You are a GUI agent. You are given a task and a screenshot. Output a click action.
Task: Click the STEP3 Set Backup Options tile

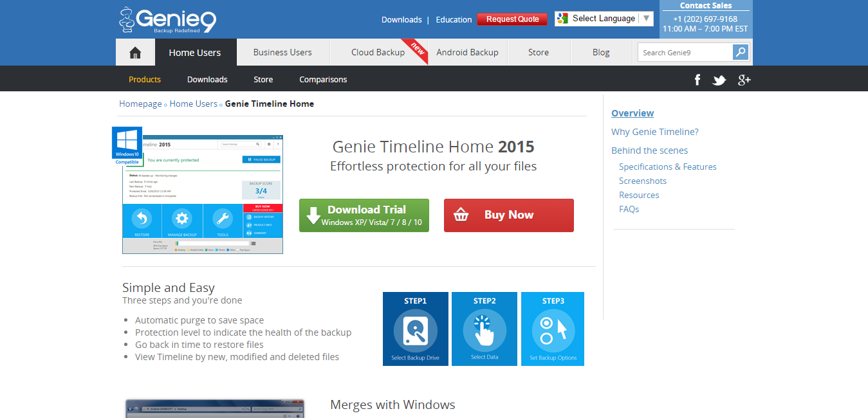point(553,329)
